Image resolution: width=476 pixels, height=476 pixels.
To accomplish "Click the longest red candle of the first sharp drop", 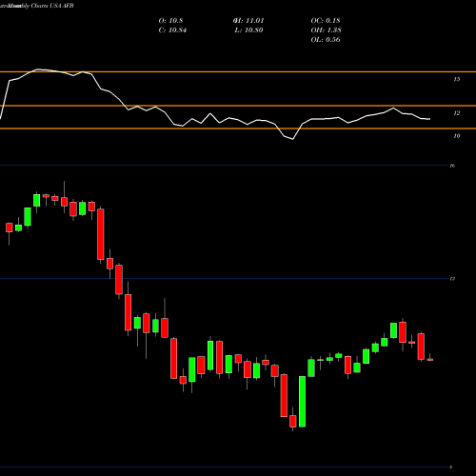I will click(x=101, y=234).
